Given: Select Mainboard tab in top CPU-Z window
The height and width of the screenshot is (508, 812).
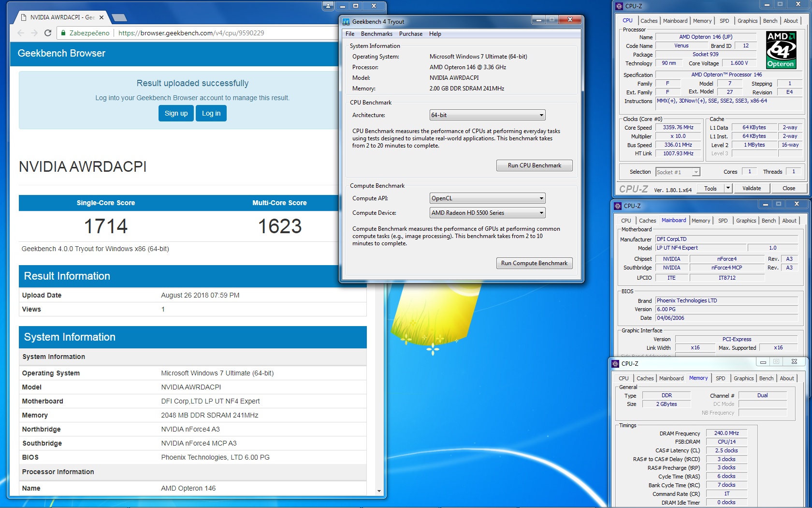Looking at the screenshot, I should 675,21.
